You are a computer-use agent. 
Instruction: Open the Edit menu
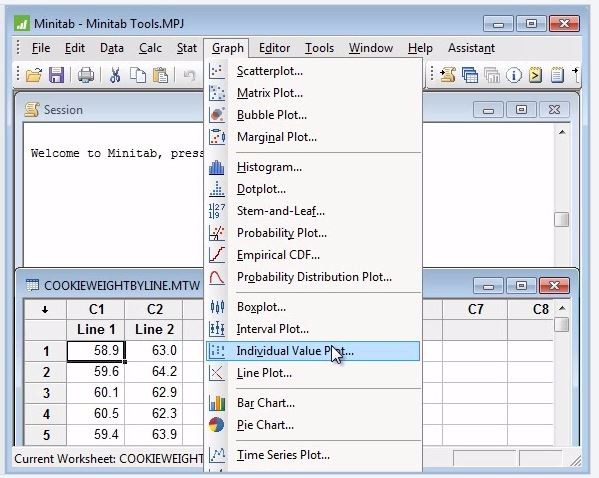coord(74,48)
